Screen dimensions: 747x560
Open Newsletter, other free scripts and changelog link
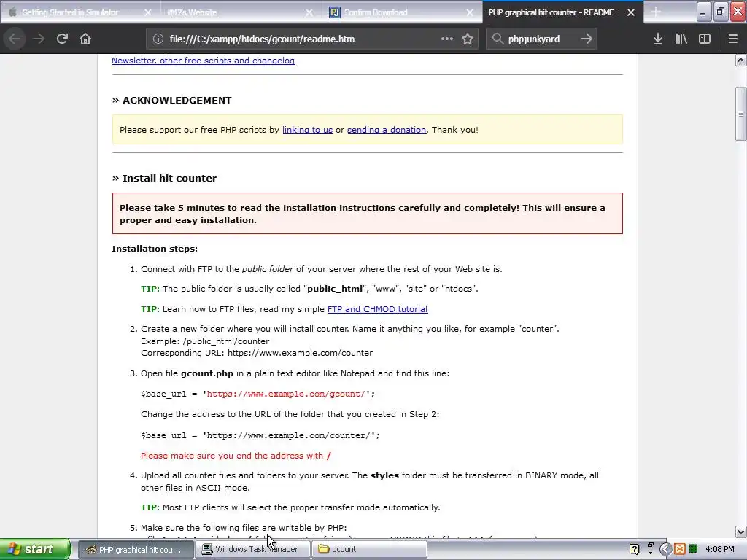pos(203,61)
